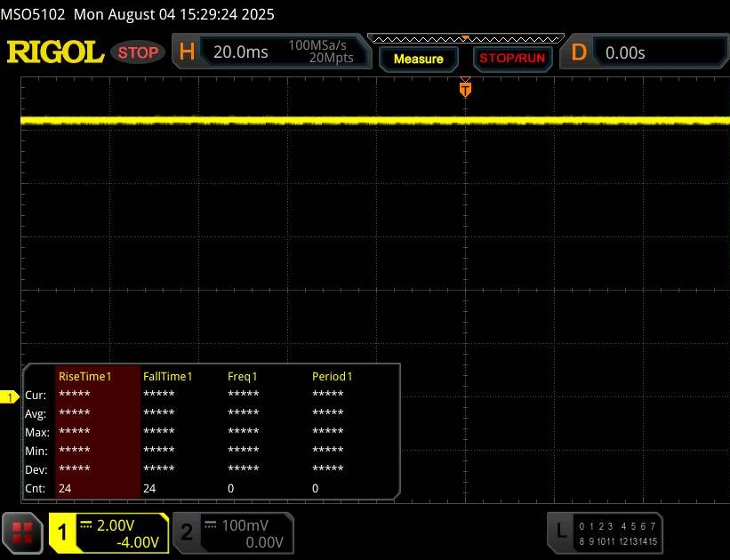
Task: Click the STOP/RUN button
Action: coord(512,58)
